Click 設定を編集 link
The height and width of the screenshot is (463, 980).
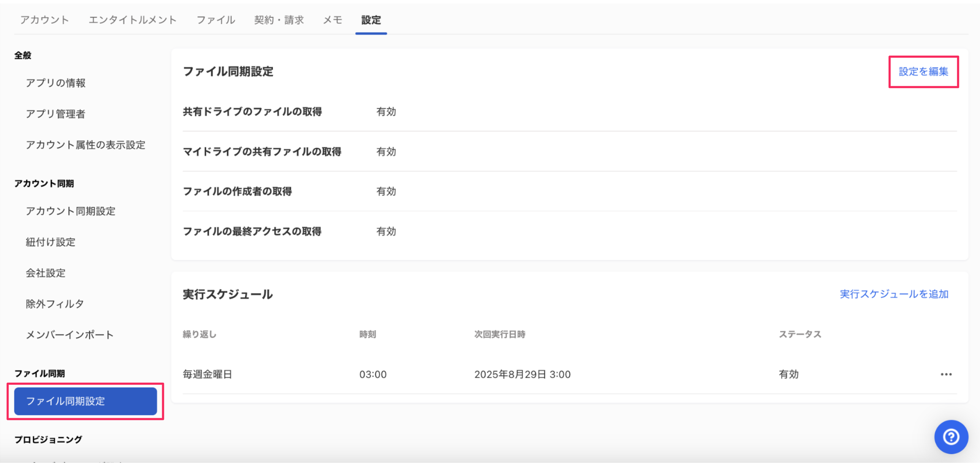pos(923,71)
